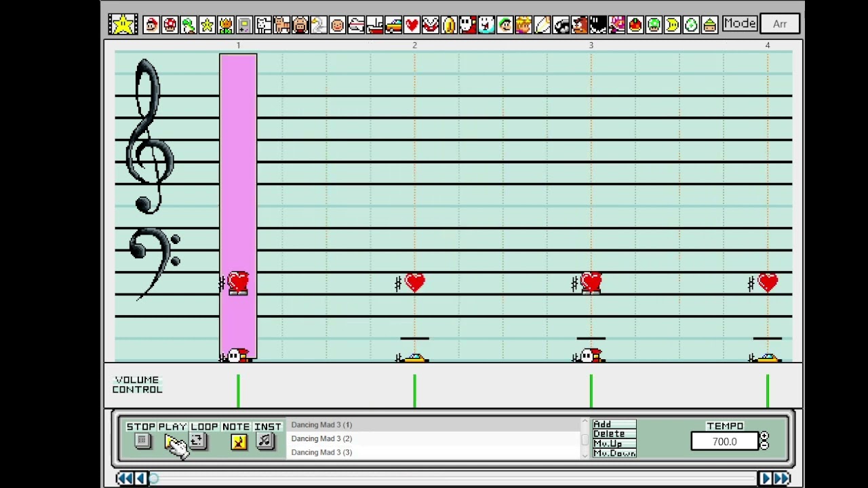Image resolution: width=868 pixels, height=488 pixels.
Task: Select the Feather instrument icon
Action: [542, 25]
